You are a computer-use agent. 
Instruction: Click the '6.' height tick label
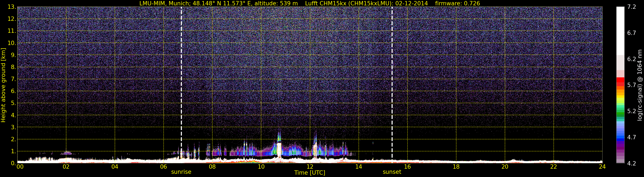tap(13, 91)
